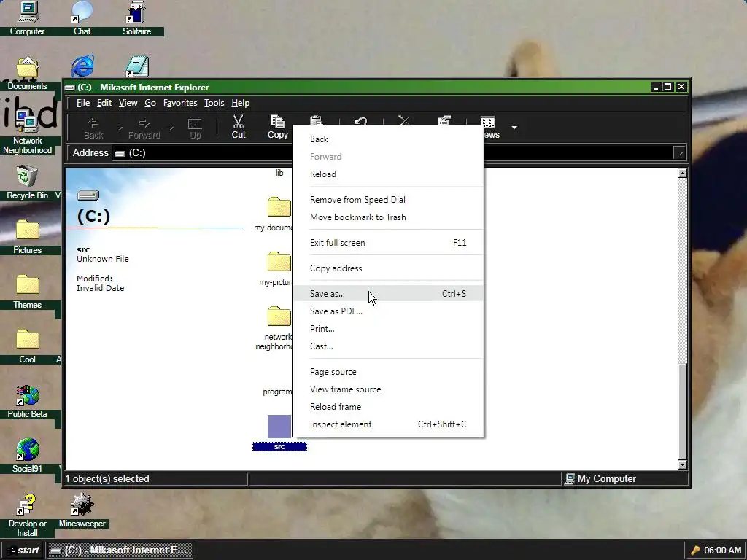This screenshot has width=747, height=560.
Task: Open the Favorites menu
Action: click(180, 103)
